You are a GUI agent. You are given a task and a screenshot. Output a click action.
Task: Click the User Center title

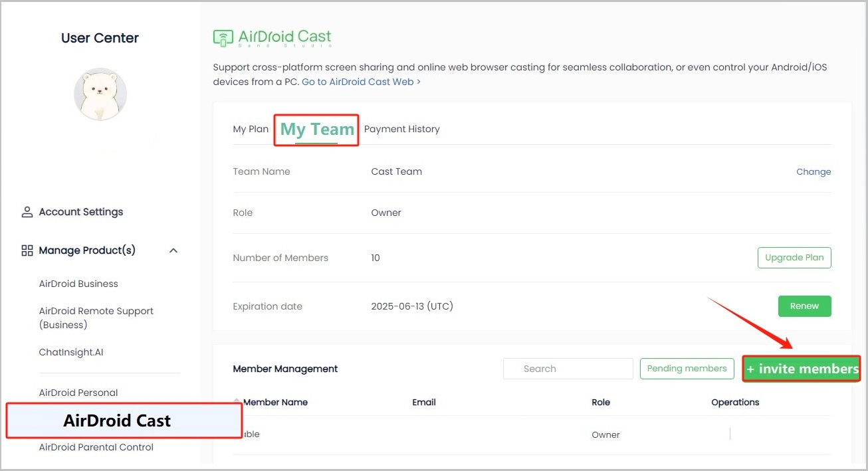[x=100, y=38]
